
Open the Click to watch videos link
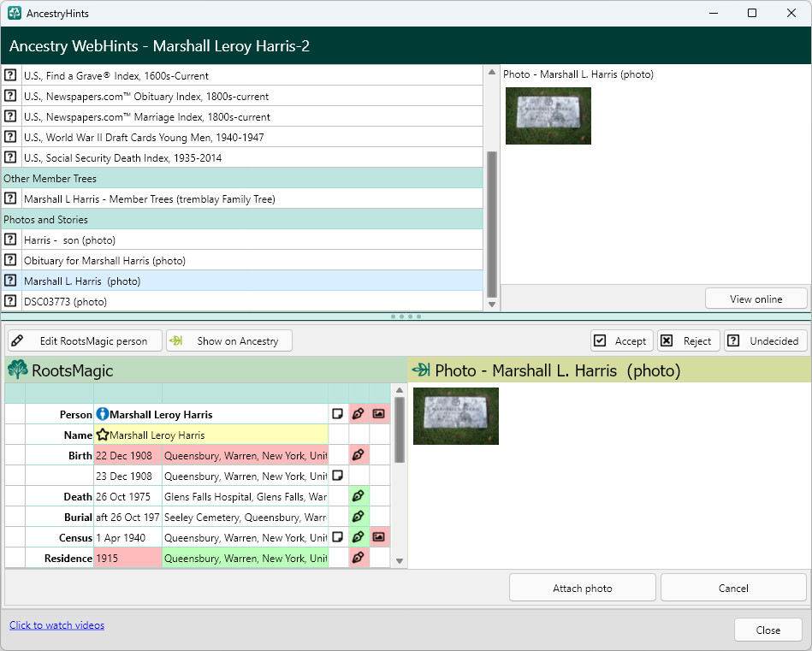click(57, 625)
